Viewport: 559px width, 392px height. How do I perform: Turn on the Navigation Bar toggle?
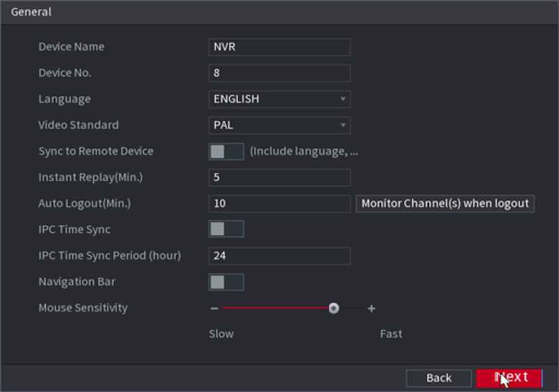pos(226,282)
